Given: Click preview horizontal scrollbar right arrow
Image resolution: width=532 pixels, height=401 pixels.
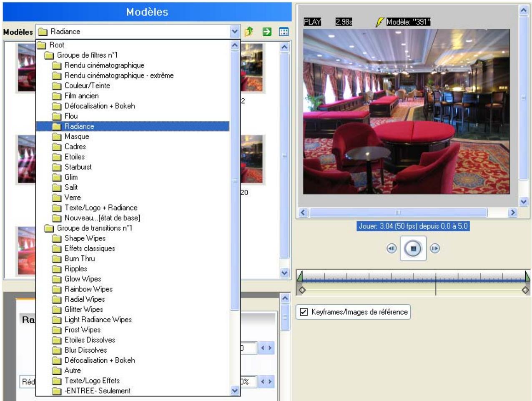Looking at the screenshot, I should [512, 213].
